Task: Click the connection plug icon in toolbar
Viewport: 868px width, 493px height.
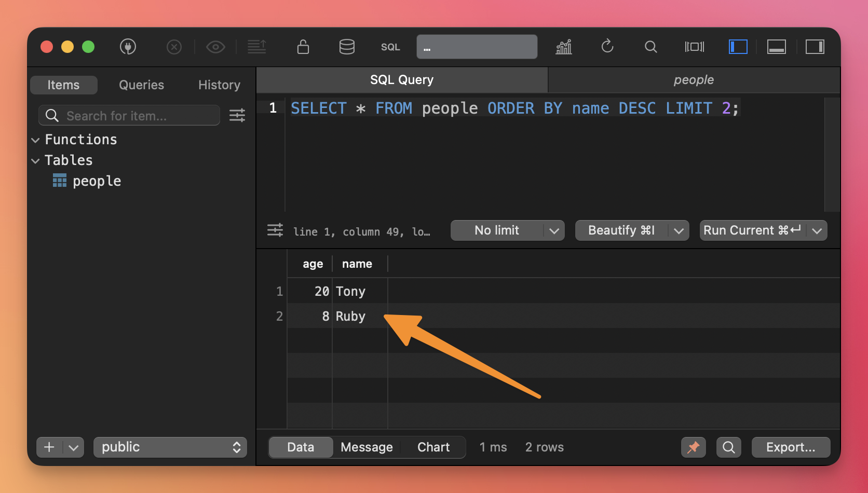Action: (x=128, y=47)
